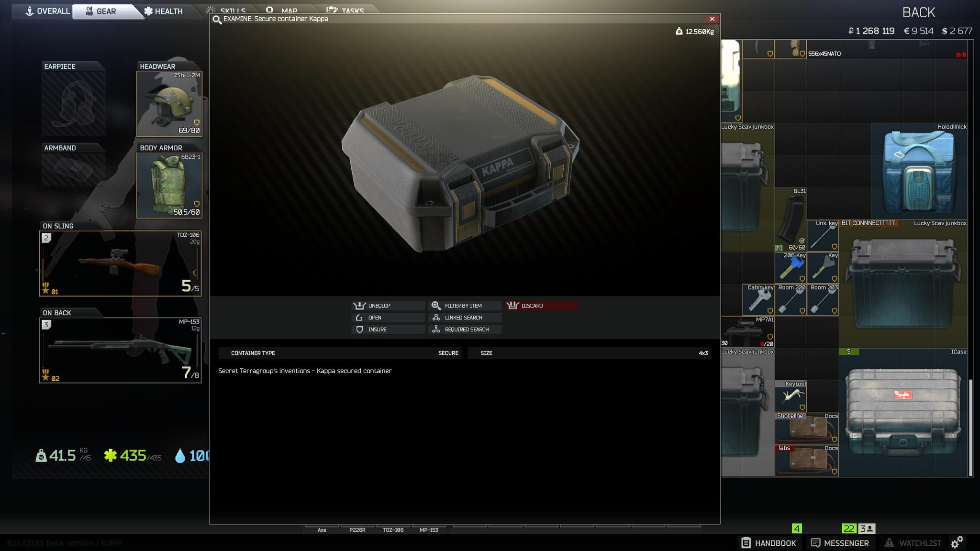Close the Examine Kappa window

pyautogui.click(x=712, y=19)
